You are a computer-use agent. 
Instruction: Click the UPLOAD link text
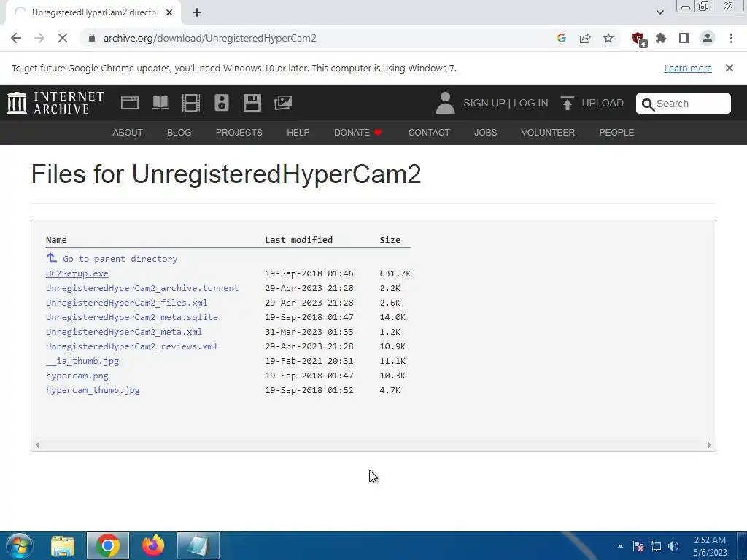pos(603,103)
